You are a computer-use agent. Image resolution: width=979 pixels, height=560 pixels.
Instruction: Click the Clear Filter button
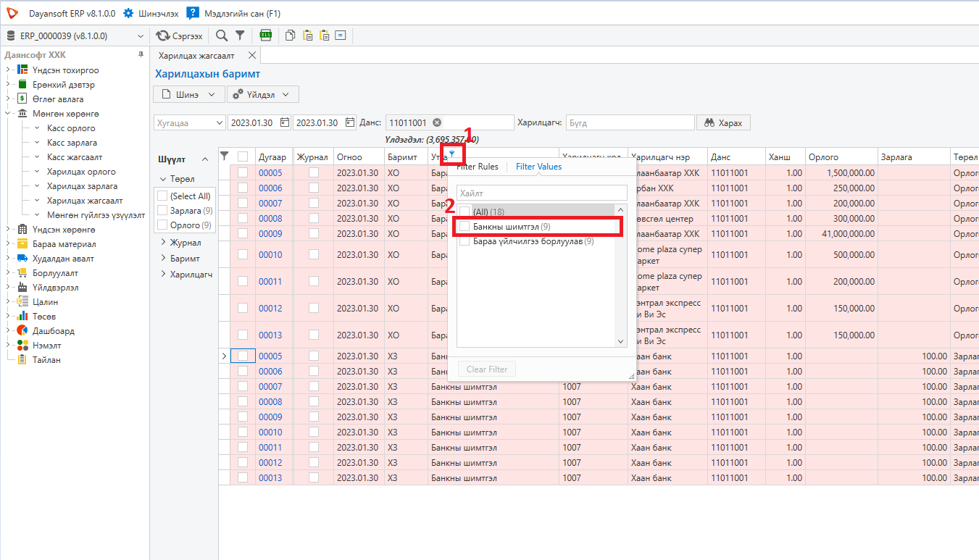(487, 369)
